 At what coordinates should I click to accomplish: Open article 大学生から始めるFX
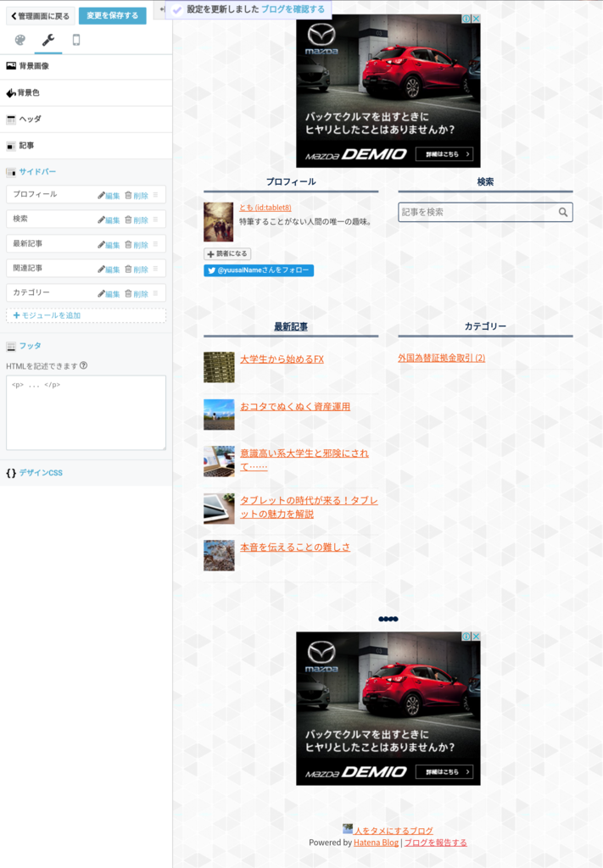click(282, 359)
